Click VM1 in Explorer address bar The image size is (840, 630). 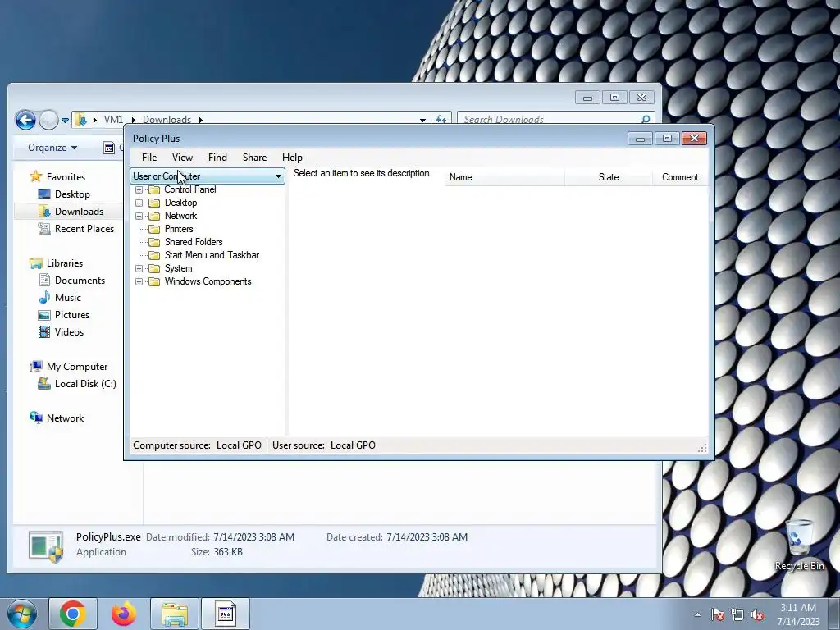tap(113, 120)
